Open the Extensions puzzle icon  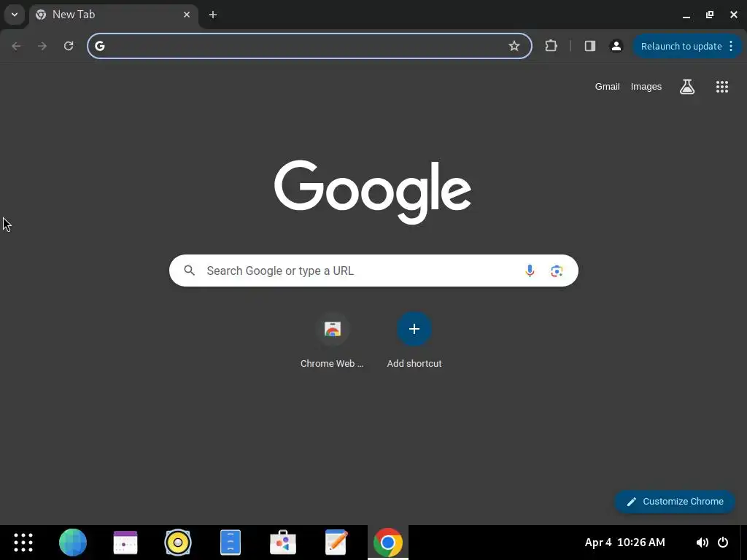(x=551, y=46)
